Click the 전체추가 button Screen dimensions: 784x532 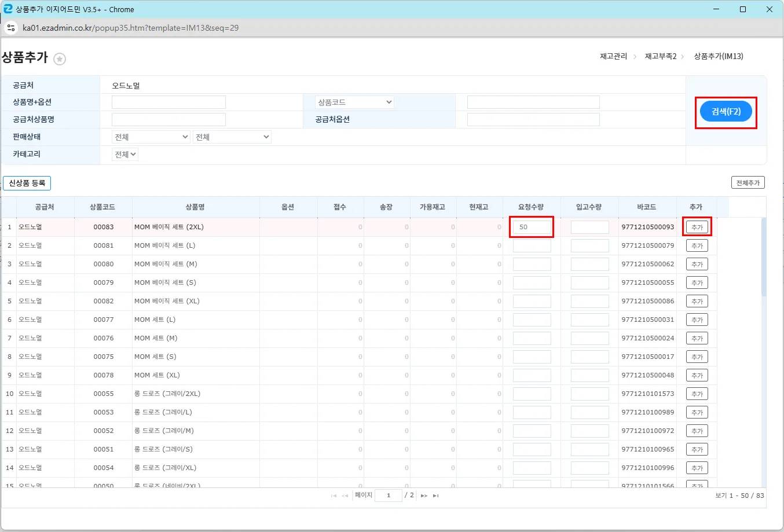click(x=748, y=183)
